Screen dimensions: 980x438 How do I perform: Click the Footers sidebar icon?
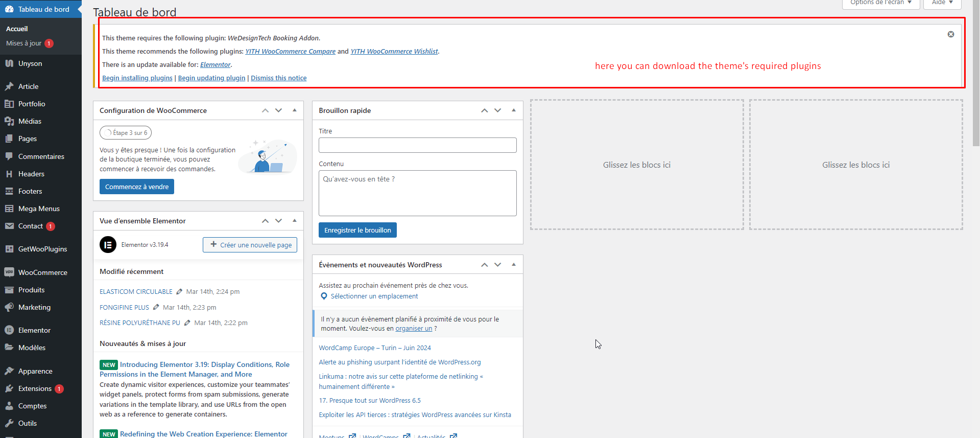pos(9,191)
